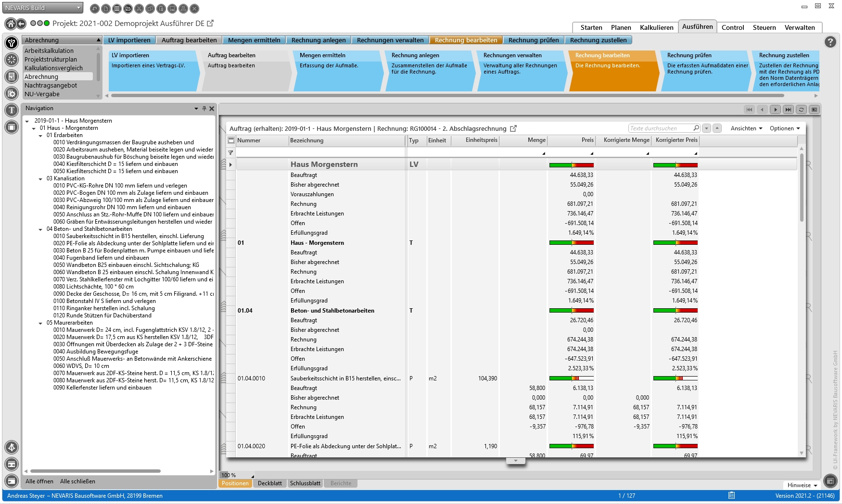
Task: Select the Mengen ermitteln step tab
Action: click(x=254, y=40)
